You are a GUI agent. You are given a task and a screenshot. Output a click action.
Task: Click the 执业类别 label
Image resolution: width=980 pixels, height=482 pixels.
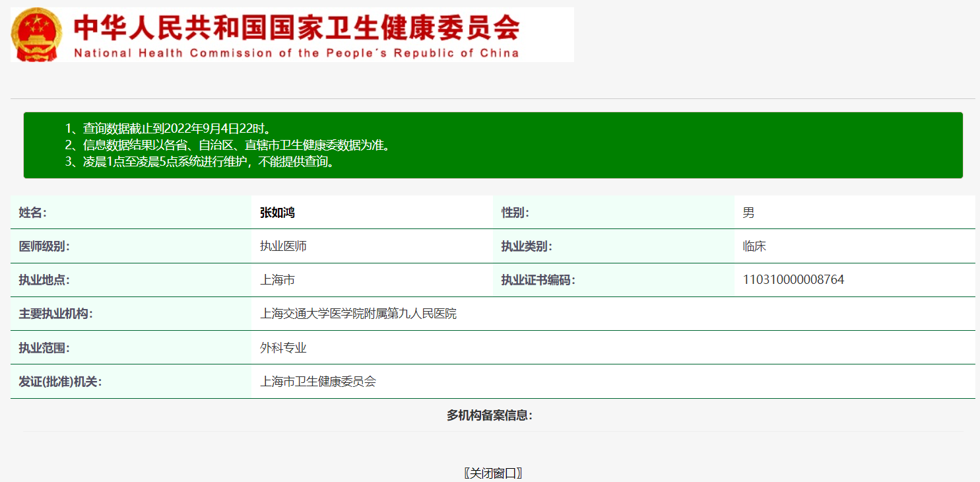[x=527, y=246]
